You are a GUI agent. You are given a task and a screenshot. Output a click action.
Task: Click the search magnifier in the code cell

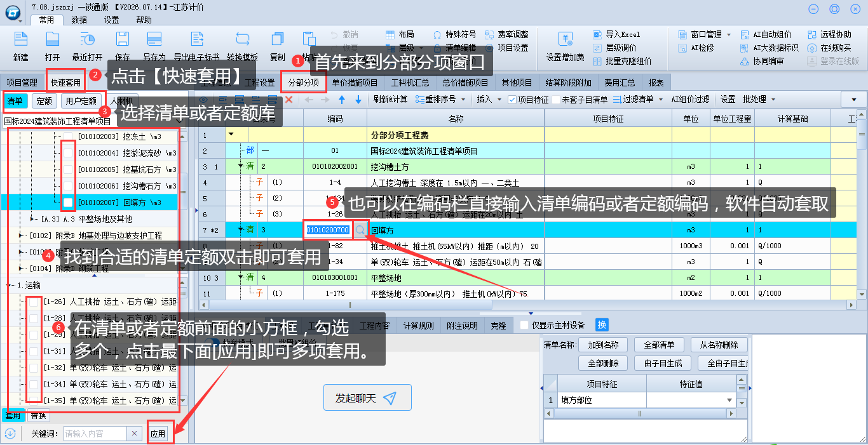coord(360,230)
